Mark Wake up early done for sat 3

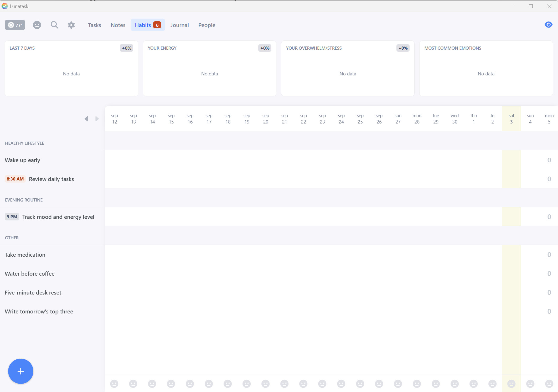pyautogui.click(x=512, y=160)
